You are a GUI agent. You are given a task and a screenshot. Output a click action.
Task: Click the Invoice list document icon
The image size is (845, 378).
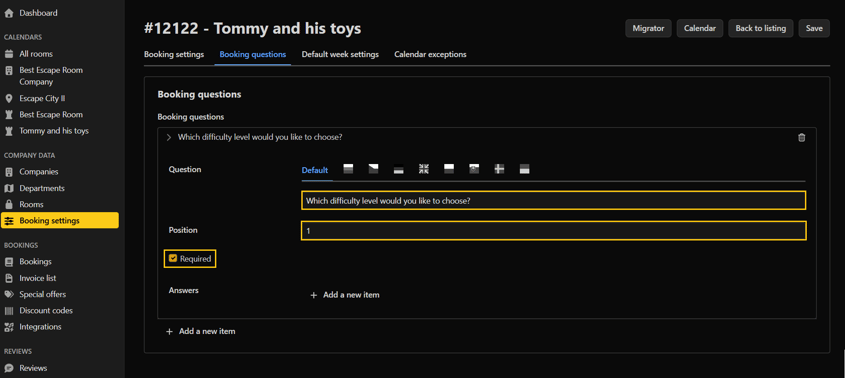8,278
